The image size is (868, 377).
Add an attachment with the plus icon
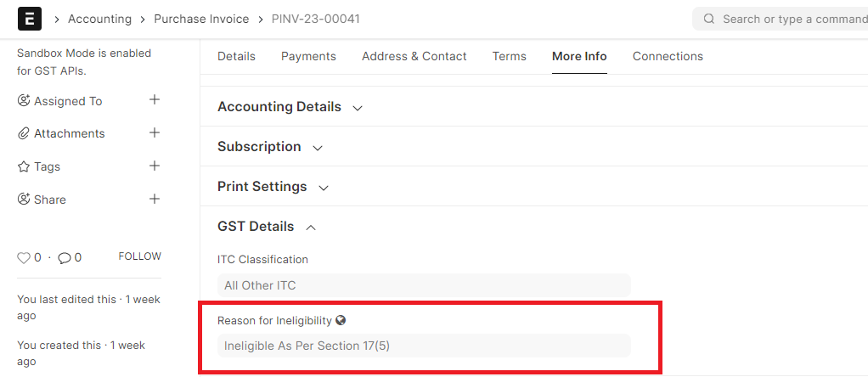[x=155, y=132]
